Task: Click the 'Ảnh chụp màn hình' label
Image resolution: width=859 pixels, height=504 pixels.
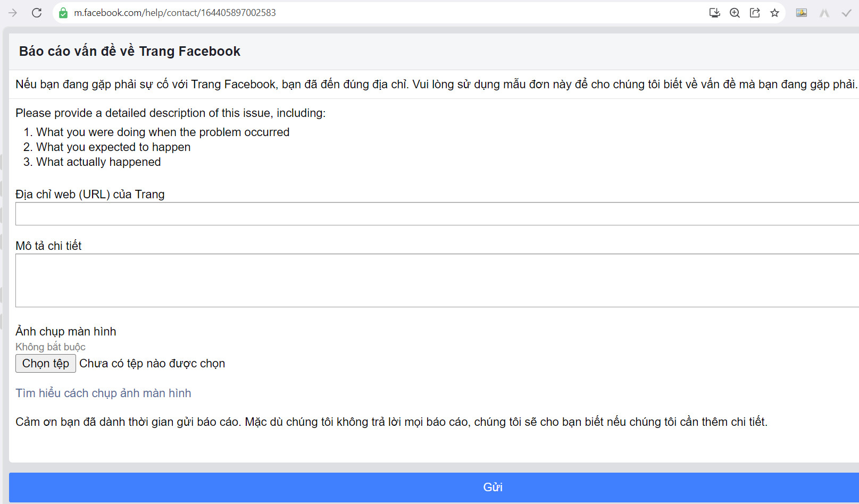Action: click(x=66, y=331)
